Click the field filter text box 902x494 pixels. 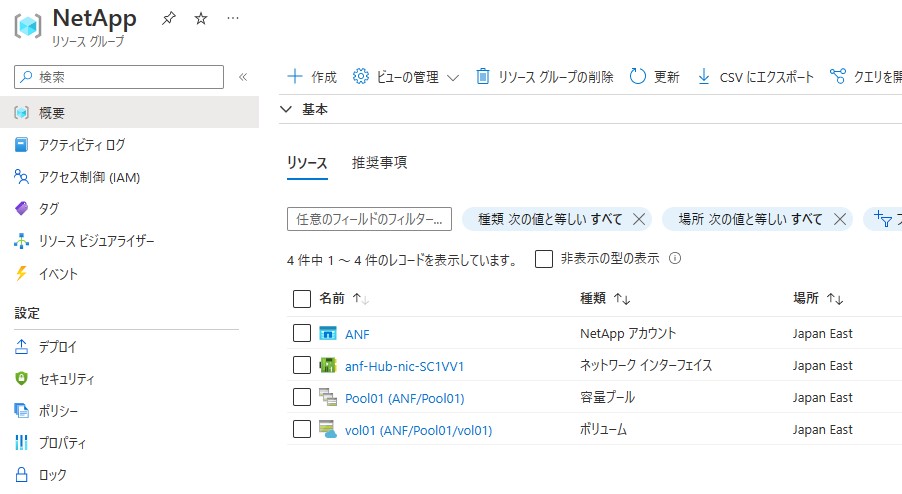[369, 219]
